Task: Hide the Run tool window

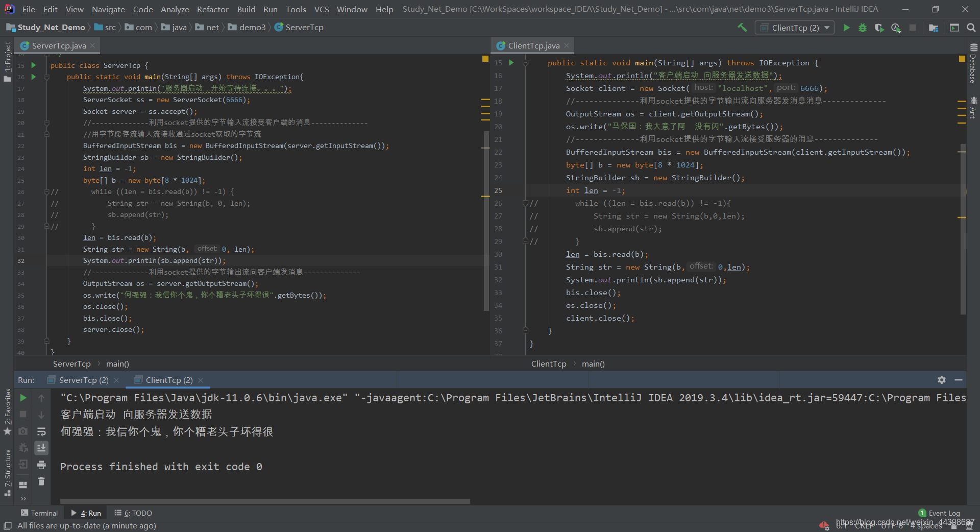Action: point(959,380)
